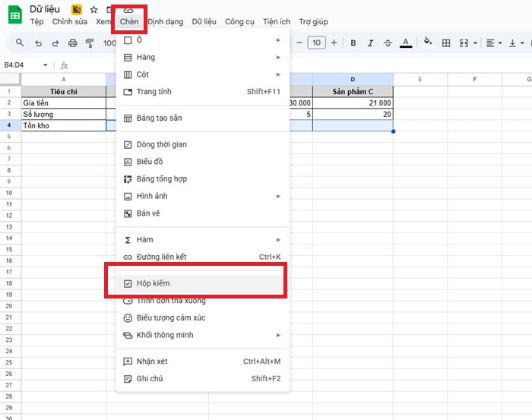Click the cell containing 20

coord(353,114)
